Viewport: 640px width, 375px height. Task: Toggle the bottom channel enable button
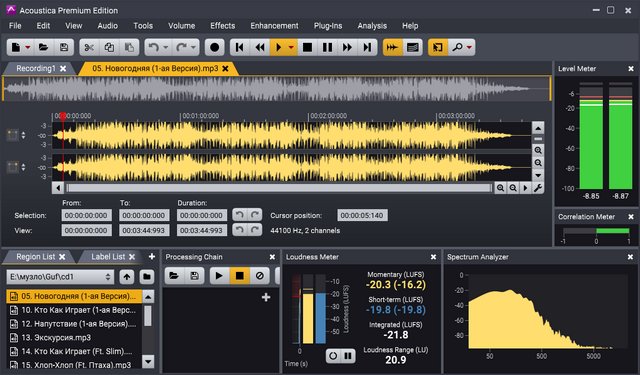coord(13,167)
